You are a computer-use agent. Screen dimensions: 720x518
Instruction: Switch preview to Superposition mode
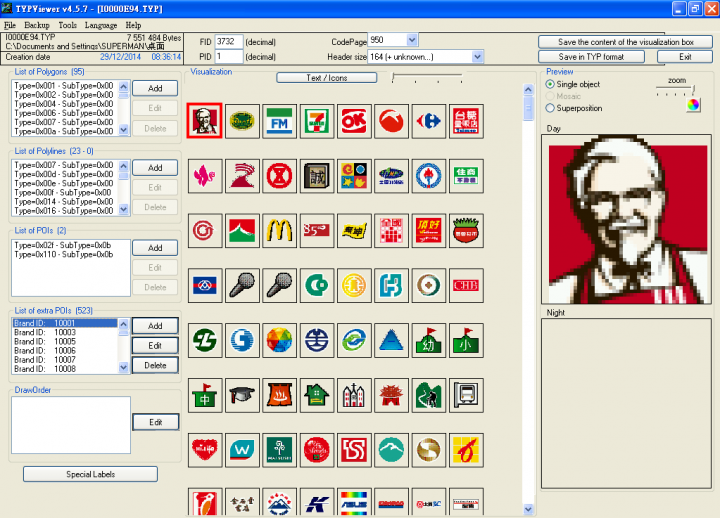click(550, 108)
